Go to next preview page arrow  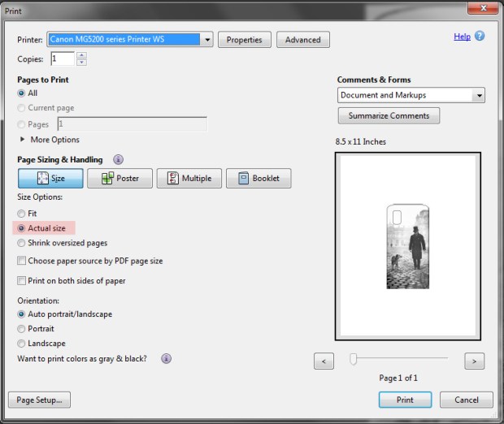474,360
